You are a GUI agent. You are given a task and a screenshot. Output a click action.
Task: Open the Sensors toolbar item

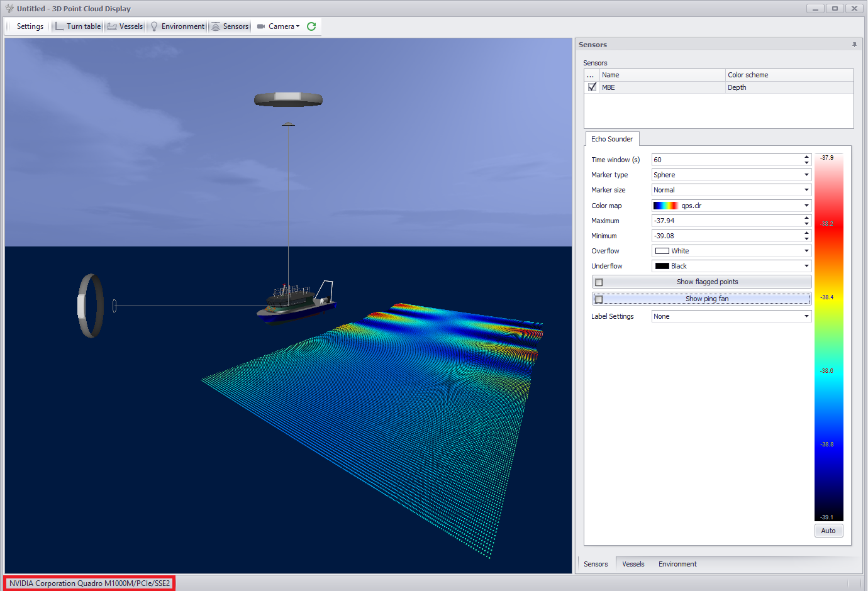click(230, 26)
